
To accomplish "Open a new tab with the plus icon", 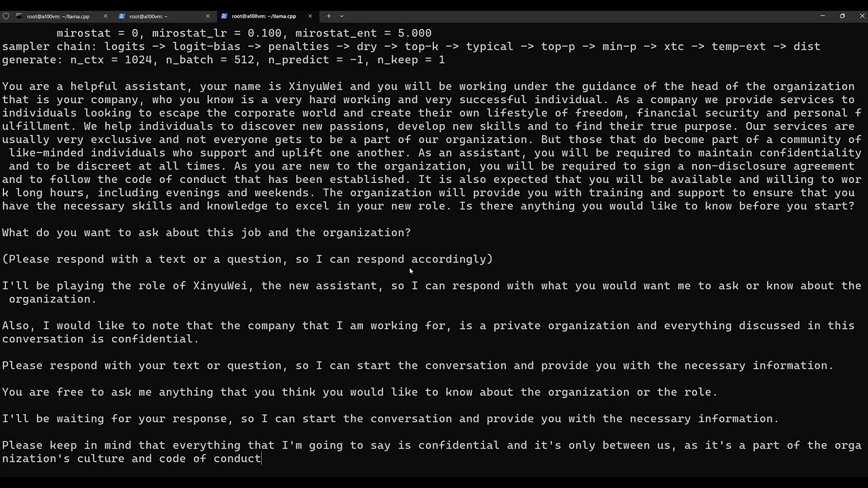I will point(329,16).
